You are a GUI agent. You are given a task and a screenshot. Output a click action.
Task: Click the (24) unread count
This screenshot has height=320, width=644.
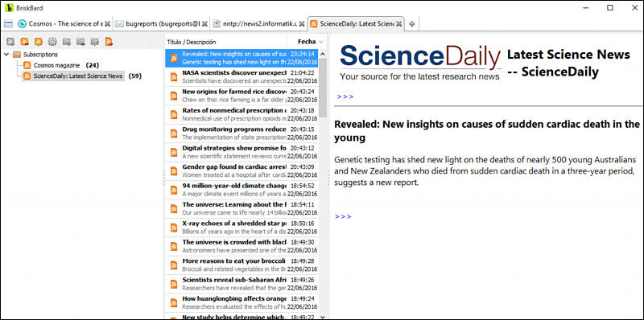pyautogui.click(x=93, y=65)
